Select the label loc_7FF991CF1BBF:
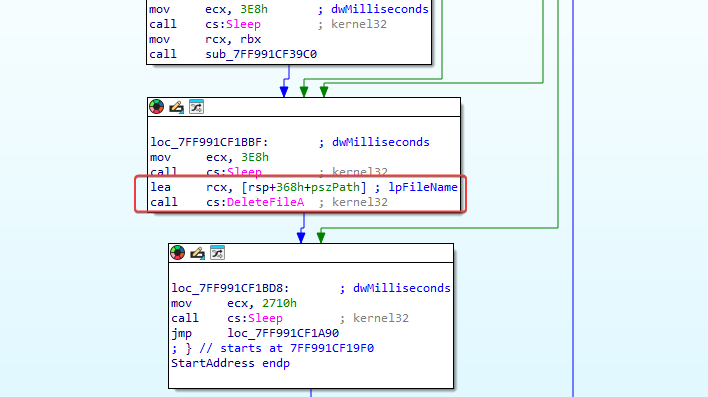Screen dimensions: 708x397 point(209,142)
